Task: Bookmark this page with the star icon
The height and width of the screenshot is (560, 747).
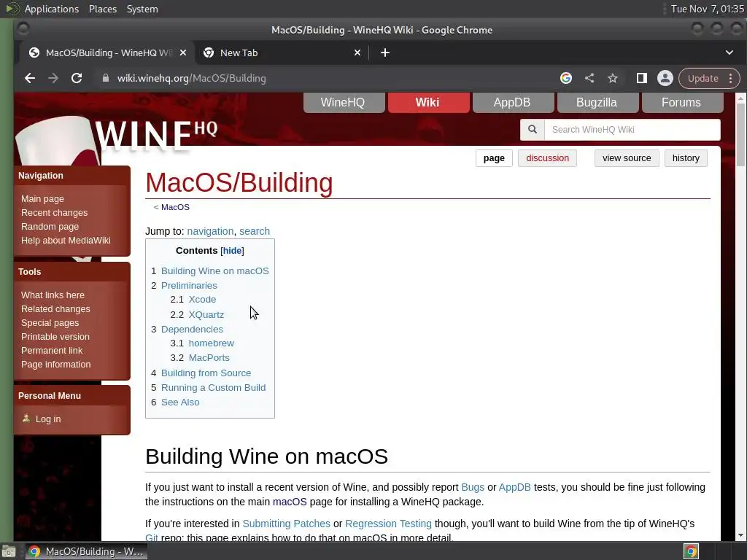Action: (x=613, y=78)
